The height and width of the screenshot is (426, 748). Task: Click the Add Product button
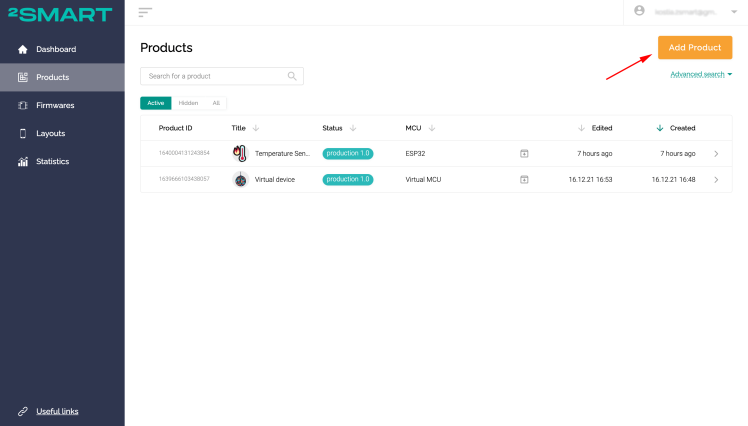click(695, 48)
